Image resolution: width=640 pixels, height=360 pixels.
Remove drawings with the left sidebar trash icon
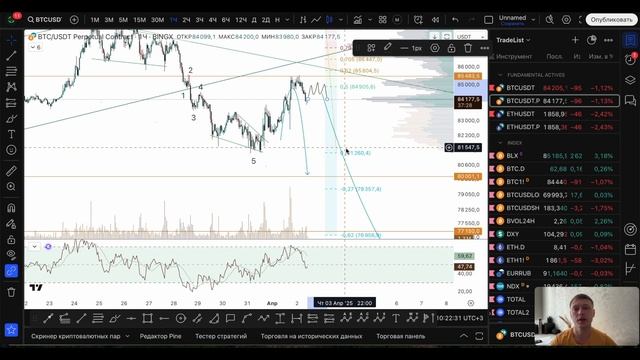(11, 292)
